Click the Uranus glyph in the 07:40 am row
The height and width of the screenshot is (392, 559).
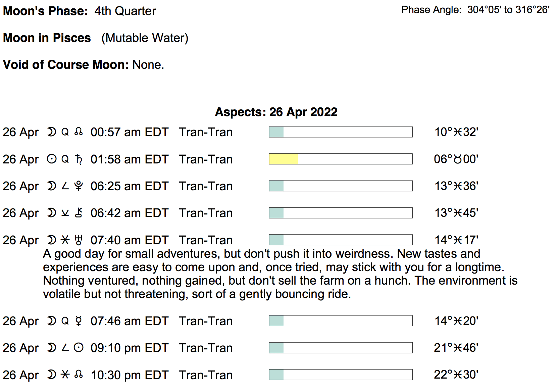click(79, 240)
